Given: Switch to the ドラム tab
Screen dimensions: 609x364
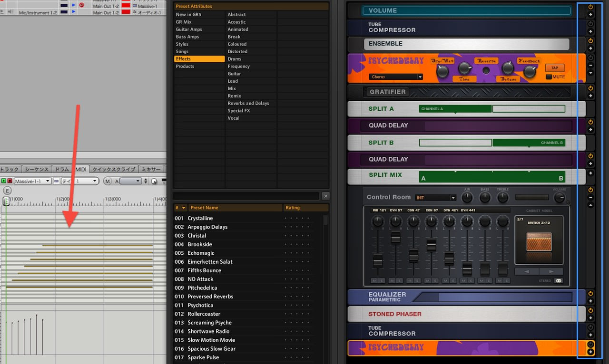Looking at the screenshot, I should pyautogui.click(x=62, y=169).
